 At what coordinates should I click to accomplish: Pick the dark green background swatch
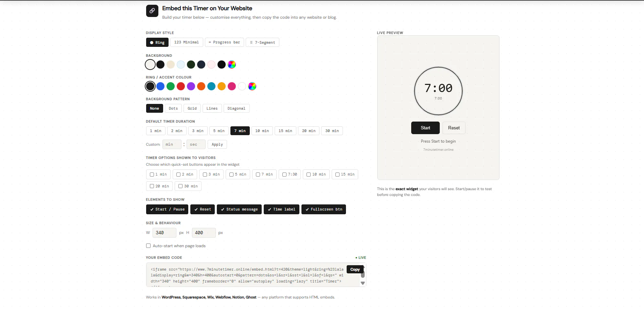coord(191,65)
